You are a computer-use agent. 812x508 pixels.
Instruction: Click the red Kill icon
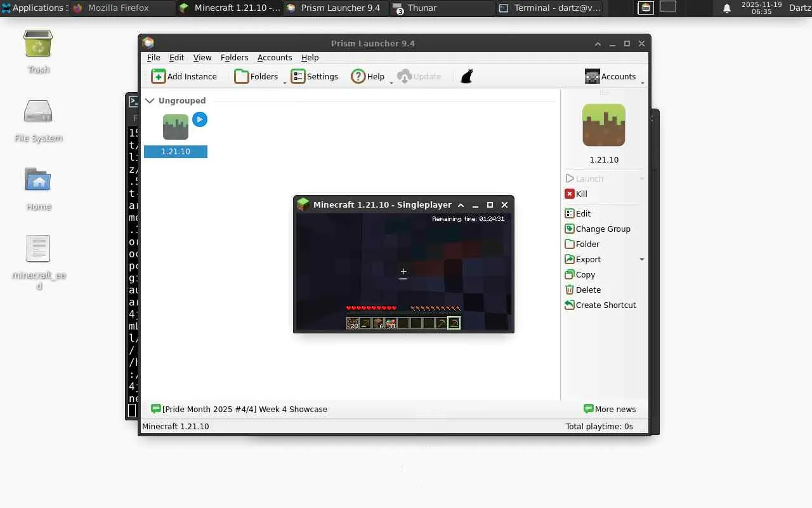(x=570, y=194)
